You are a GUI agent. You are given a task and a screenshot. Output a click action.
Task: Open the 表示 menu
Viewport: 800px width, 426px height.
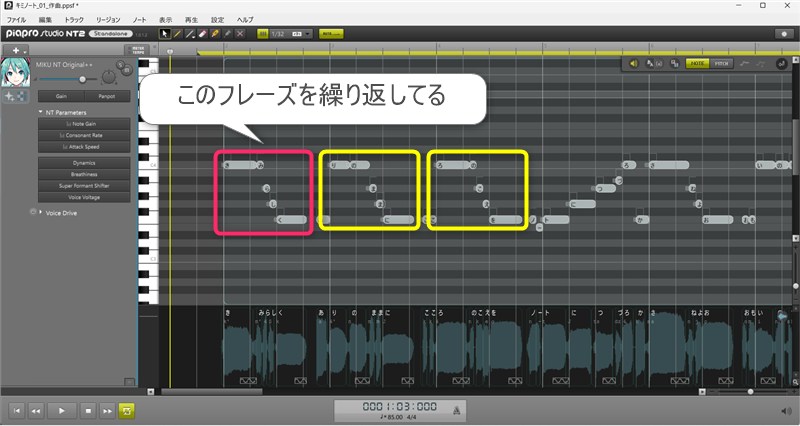[x=165, y=20]
